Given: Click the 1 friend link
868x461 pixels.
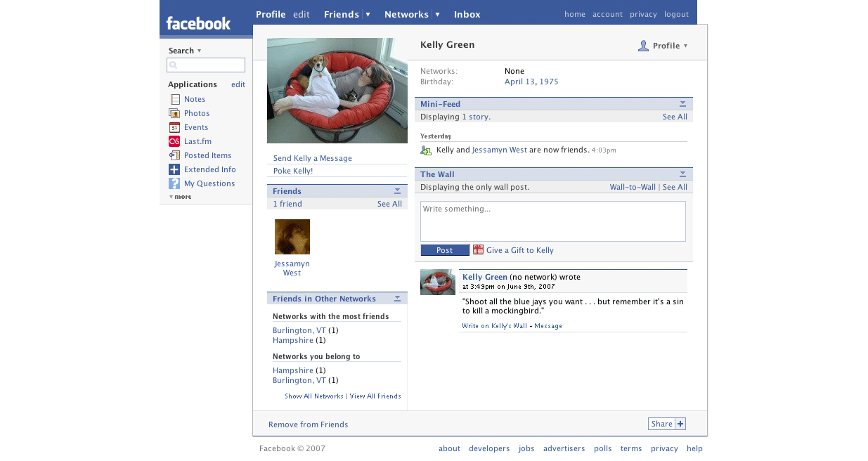Looking at the screenshot, I should click(x=287, y=204).
